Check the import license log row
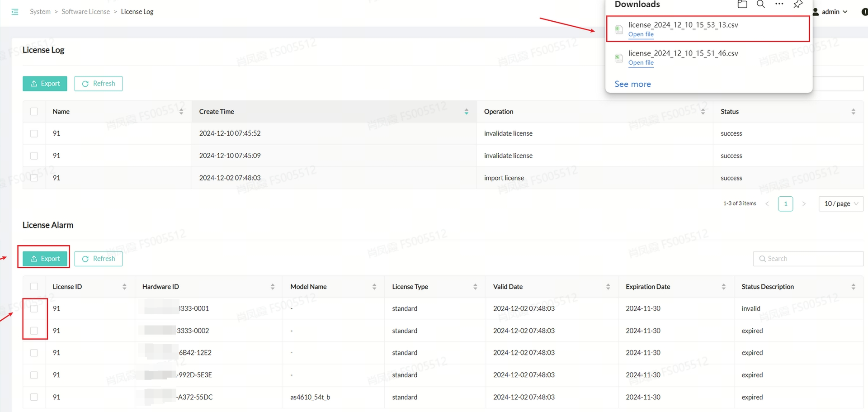 pos(34,178)
